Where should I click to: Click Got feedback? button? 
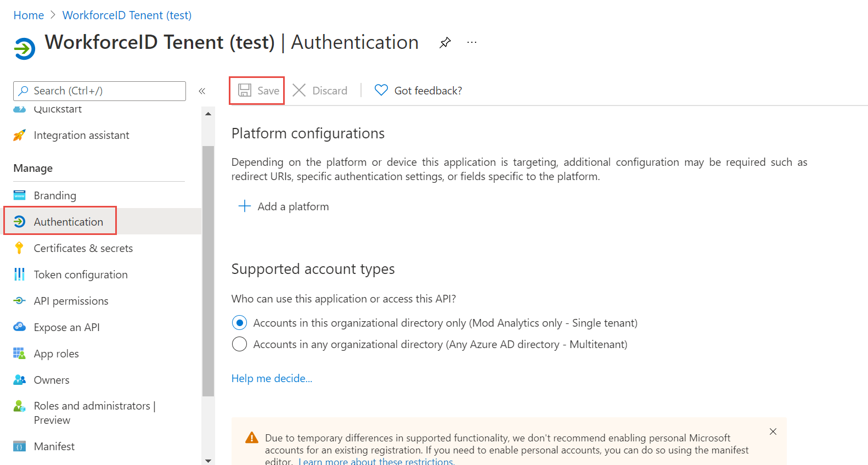pyautogui.click(x=418, y=91)
